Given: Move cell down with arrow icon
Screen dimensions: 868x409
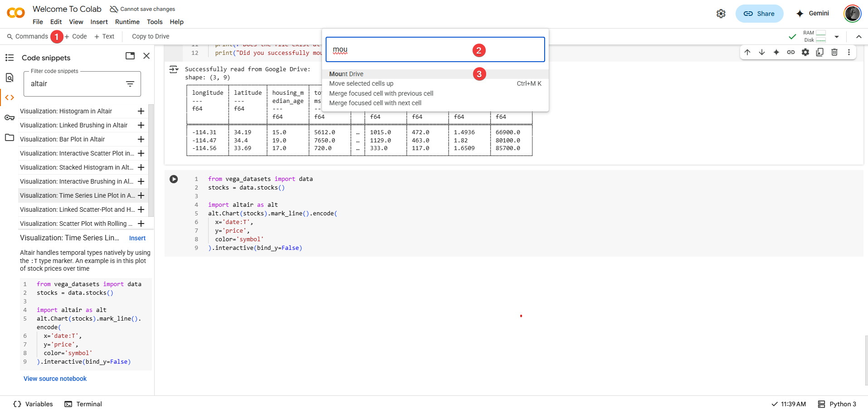Looking at the screenshot, I should [762, 52].
